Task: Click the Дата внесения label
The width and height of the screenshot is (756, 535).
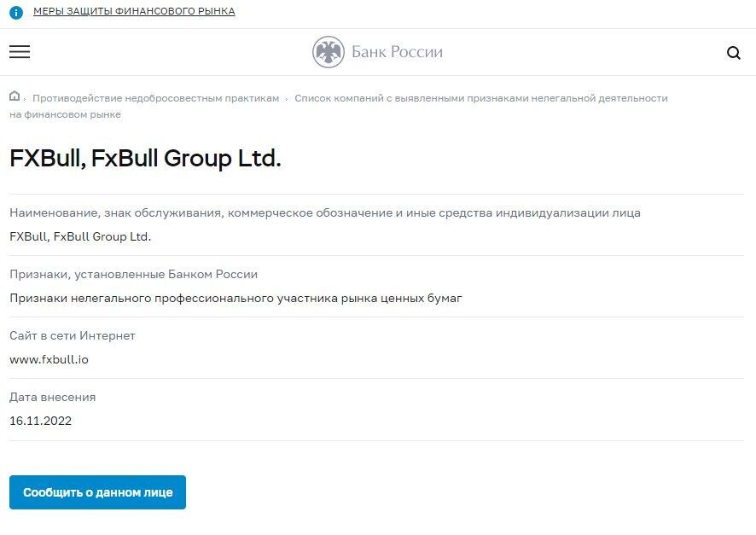Action: point(53,397)
